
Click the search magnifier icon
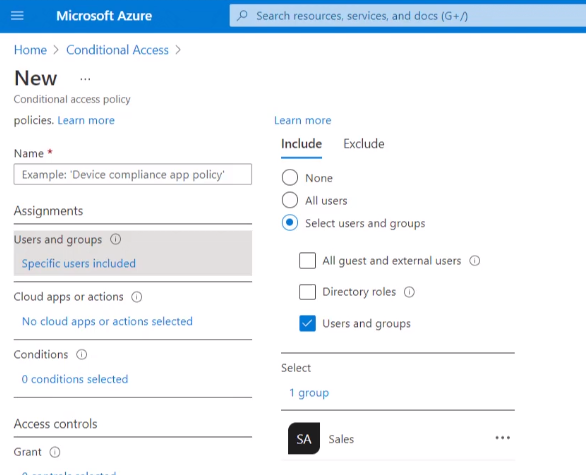coord(243,15)
